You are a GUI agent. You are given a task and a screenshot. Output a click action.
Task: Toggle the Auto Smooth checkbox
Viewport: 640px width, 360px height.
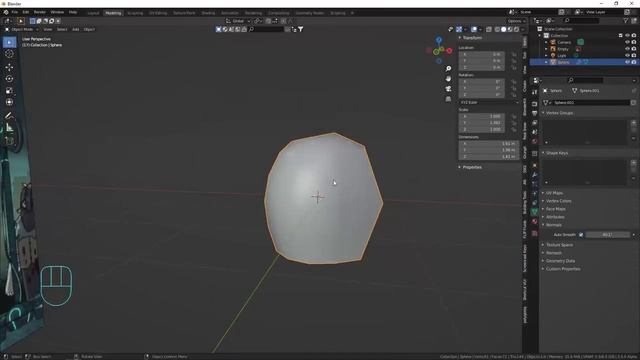click(581, 235)
